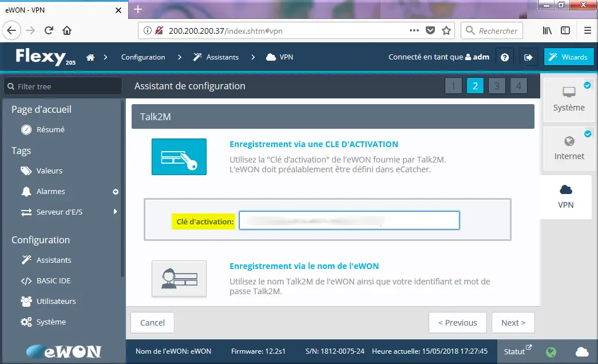Open VPN wizard tab on right
Image resolution: width=598 pixels, height=364 pixels.
[566, 197]
